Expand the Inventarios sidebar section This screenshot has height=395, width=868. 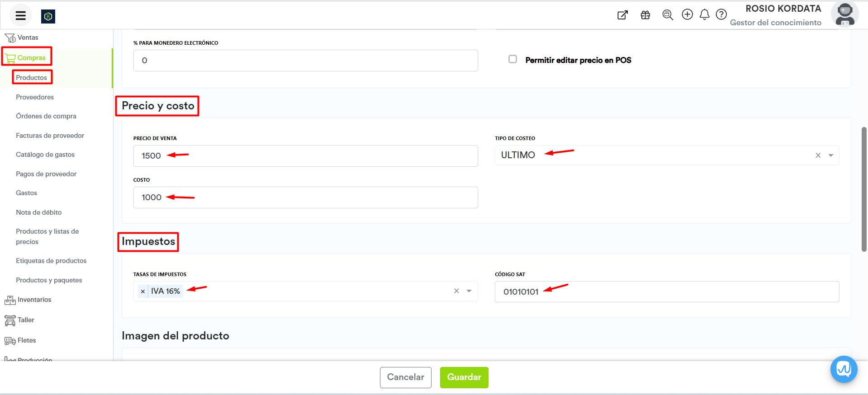point(34,300)
